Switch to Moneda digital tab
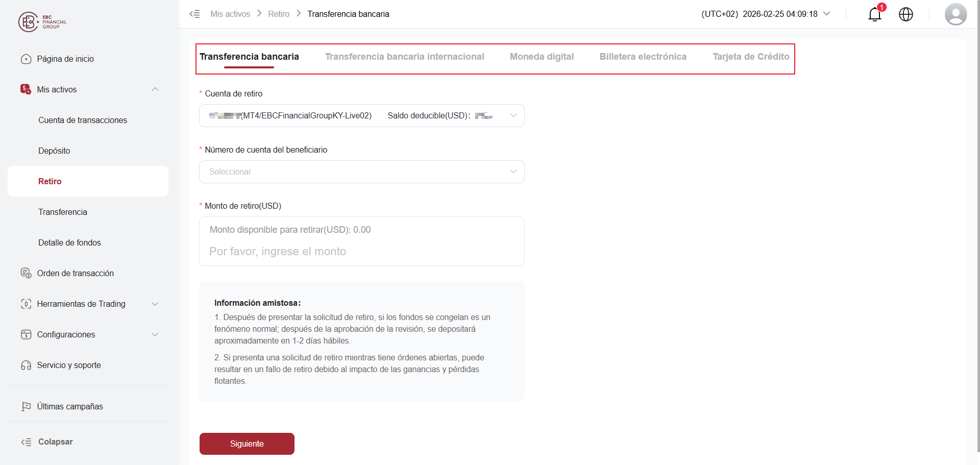This screenshot has width=980, height=465. tap(542, 57)
